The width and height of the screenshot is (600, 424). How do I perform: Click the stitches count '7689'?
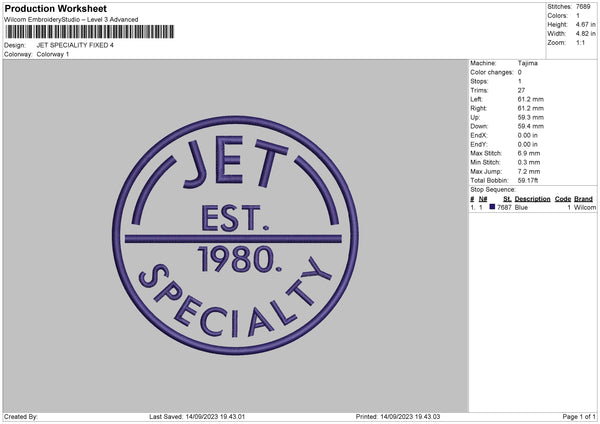584,7
